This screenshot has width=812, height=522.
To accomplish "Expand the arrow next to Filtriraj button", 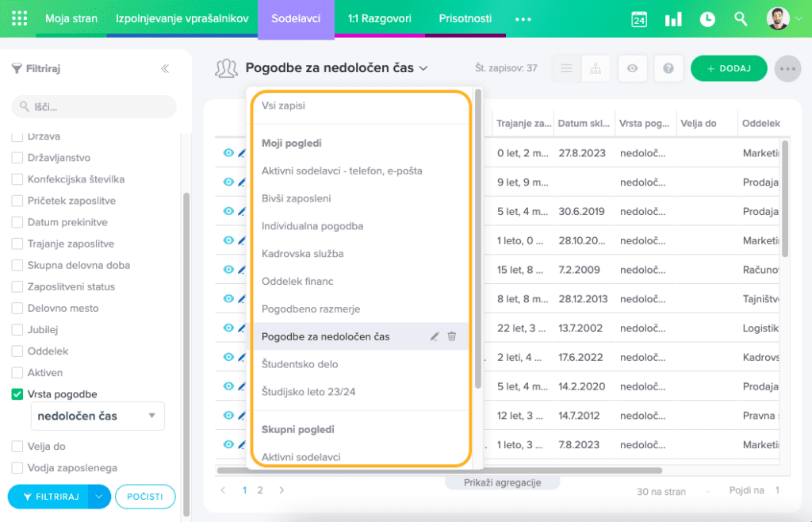I will [x=99, y=497].
